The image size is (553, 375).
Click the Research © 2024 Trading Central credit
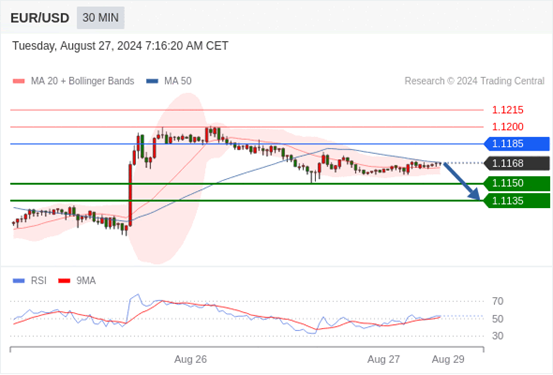point(474,81)
